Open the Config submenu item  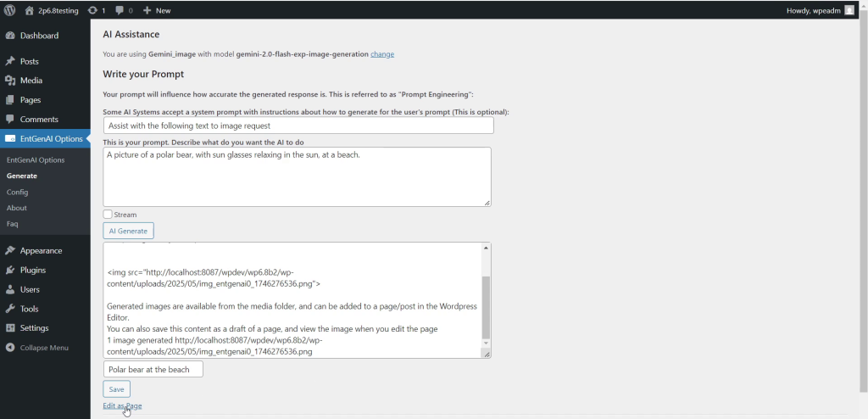(x=17, y=192)
